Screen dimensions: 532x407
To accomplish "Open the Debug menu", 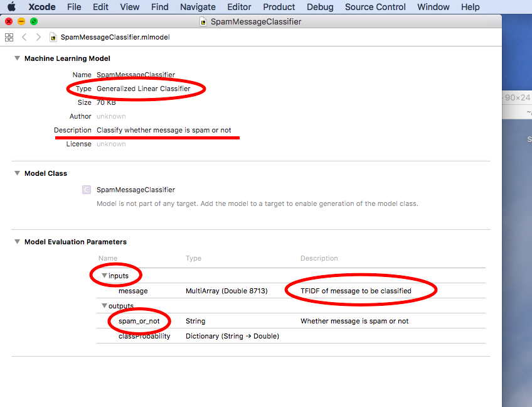I will click(x=320, y=7).
